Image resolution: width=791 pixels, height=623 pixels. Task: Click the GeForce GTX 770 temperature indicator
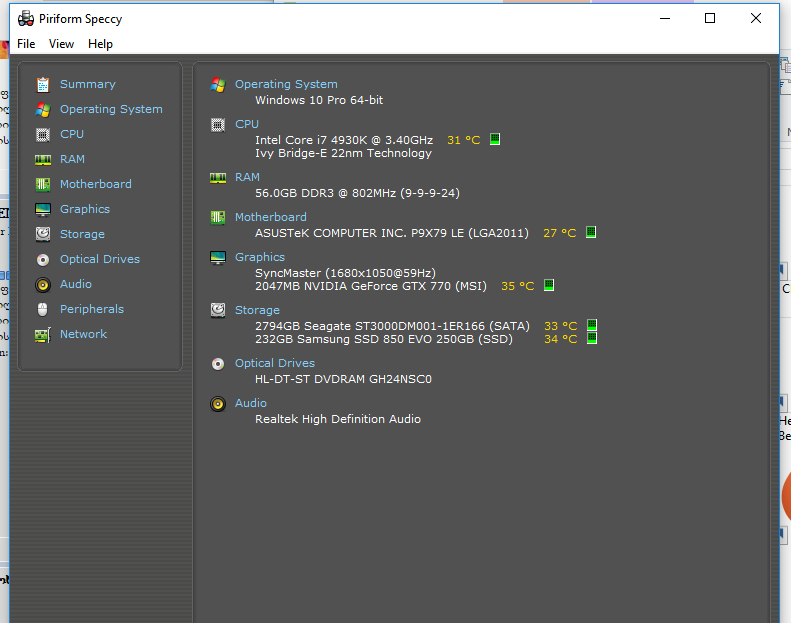(549, 286)
